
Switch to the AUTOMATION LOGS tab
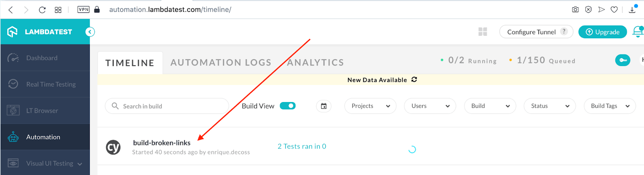[x=221, y=62]
